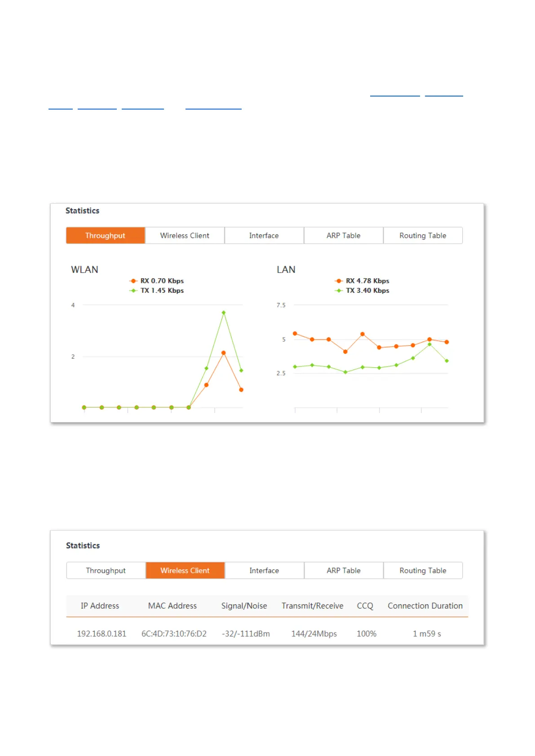535x756 pixels.
Task: Select the -32/-111dBm signal value
Action: pos(246,633)
